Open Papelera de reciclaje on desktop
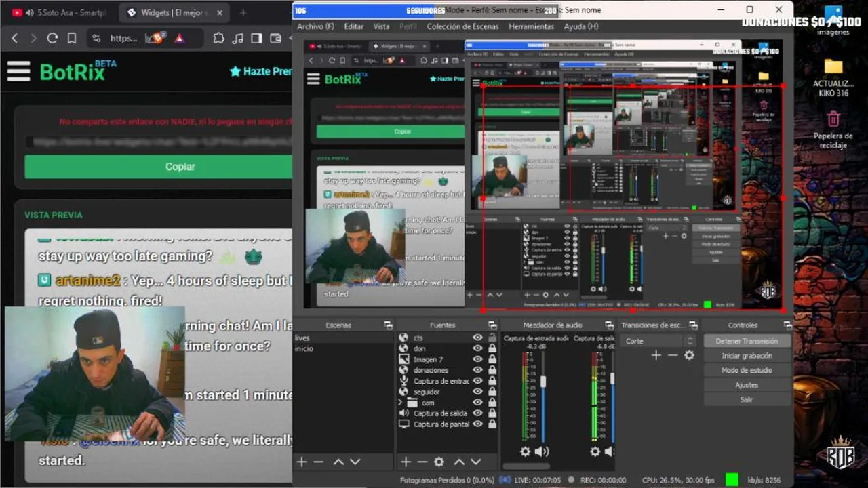The width and height of the screenshot is (868, 488). [833, 131]
